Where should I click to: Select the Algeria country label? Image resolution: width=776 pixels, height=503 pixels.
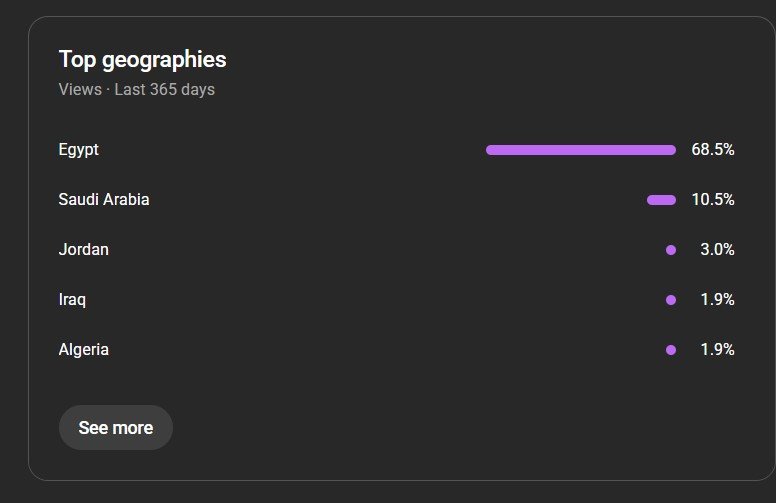(x=84, y=350)
